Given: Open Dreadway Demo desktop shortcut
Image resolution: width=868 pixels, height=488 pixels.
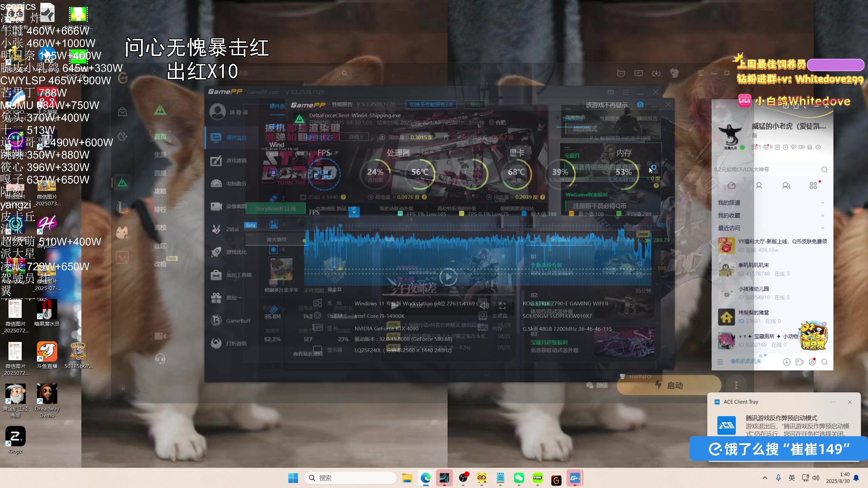Looking at the screenshot, I should pos(47,401).
